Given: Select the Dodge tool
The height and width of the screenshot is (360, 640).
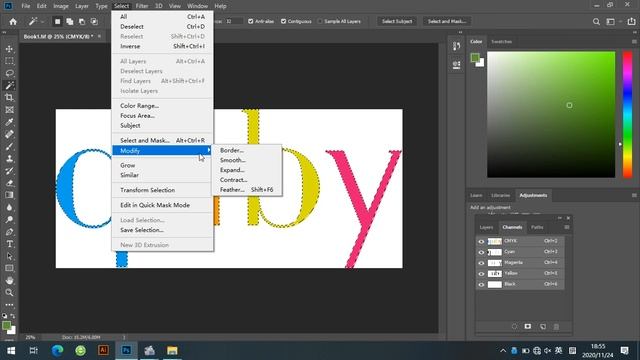Looking at the screenshot, I should (9, 220).
